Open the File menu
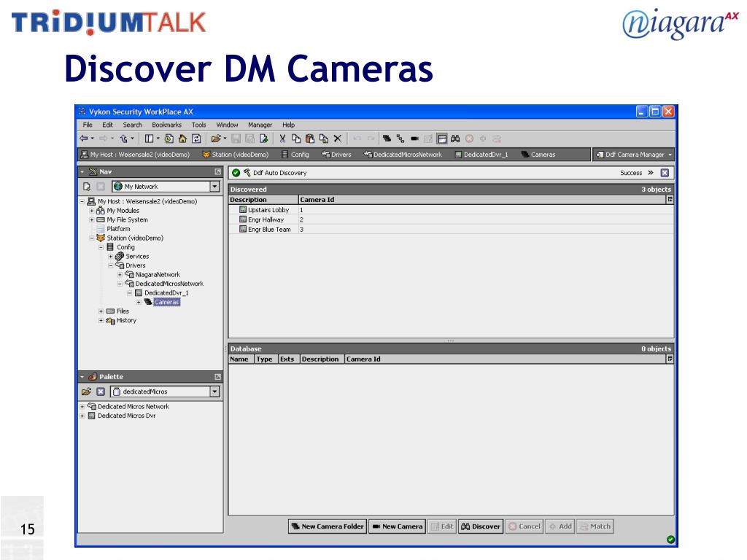The width and height of the screenshot is (747, 560). (88, 125)
